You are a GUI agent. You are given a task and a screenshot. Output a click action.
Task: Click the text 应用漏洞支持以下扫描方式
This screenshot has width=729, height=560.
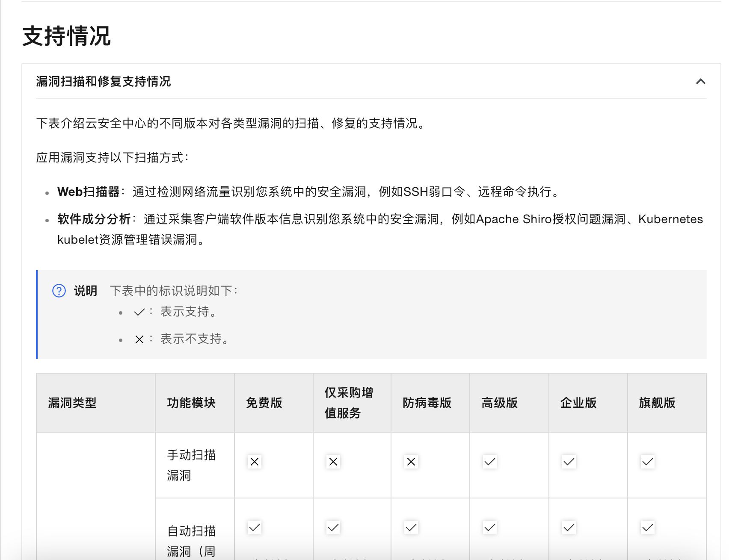[x=112, y=158]
